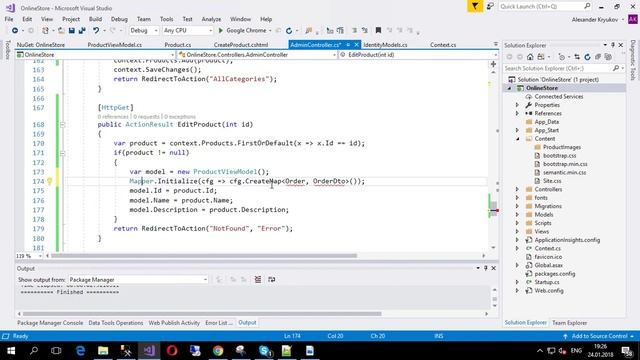Switch to the ProductViewModel.cs tab
This screenshot has height=360, width=640.
click(115, 45)
